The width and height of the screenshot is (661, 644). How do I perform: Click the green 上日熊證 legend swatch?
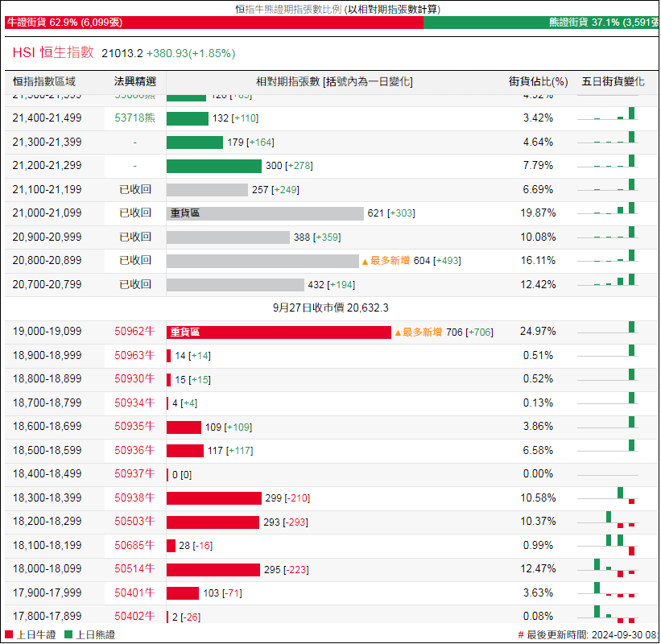68,634
